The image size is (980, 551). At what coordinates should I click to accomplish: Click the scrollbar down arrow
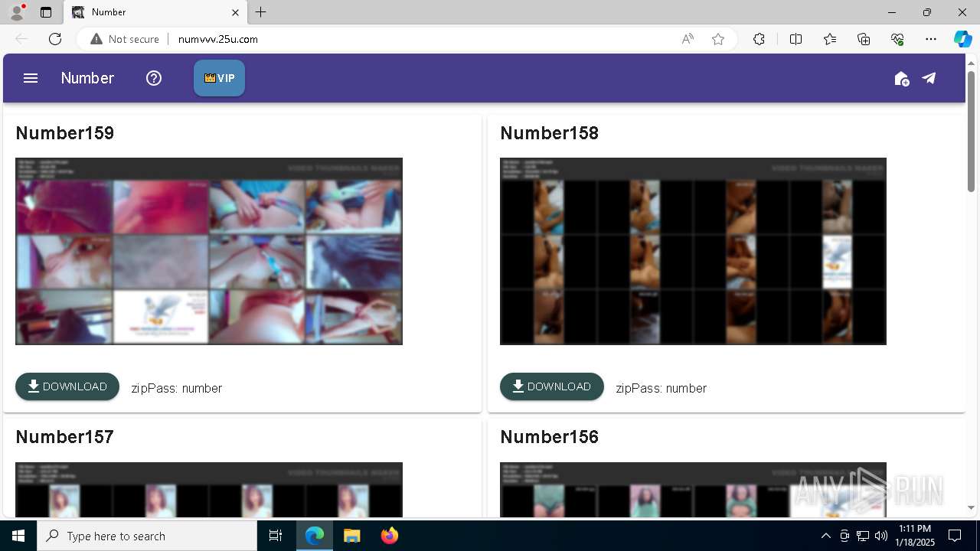tap(971, 507)
